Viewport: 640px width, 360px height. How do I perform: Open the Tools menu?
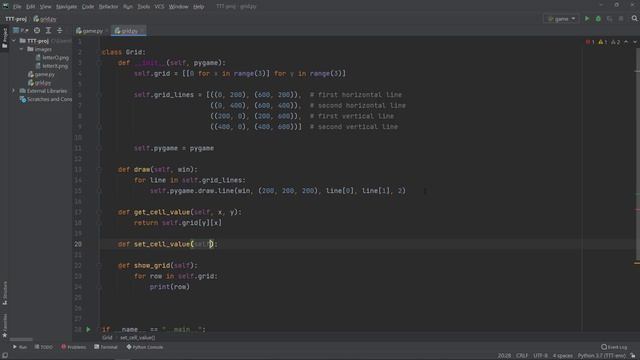tap(143, 7)
